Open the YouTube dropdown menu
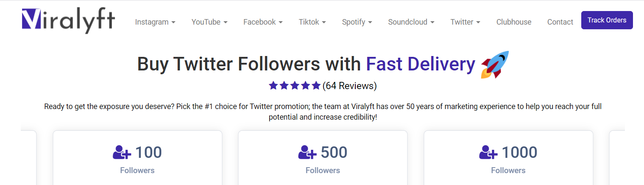This screenshot has width=644, height=185. [x=209, y=22]
